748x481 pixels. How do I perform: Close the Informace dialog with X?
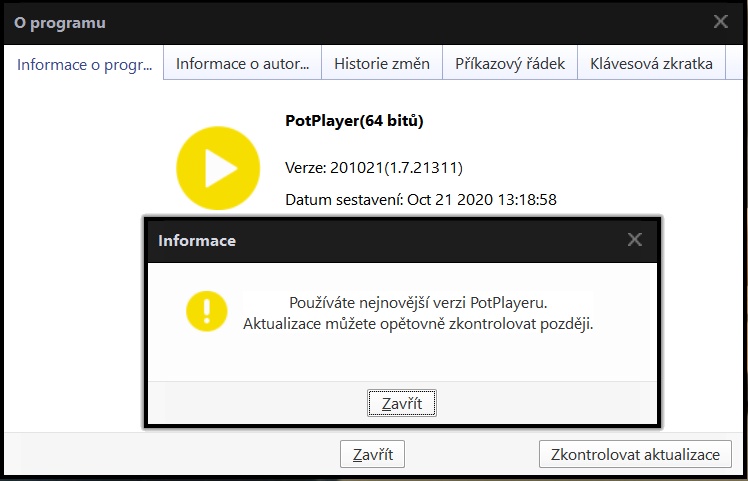point(634,240)
